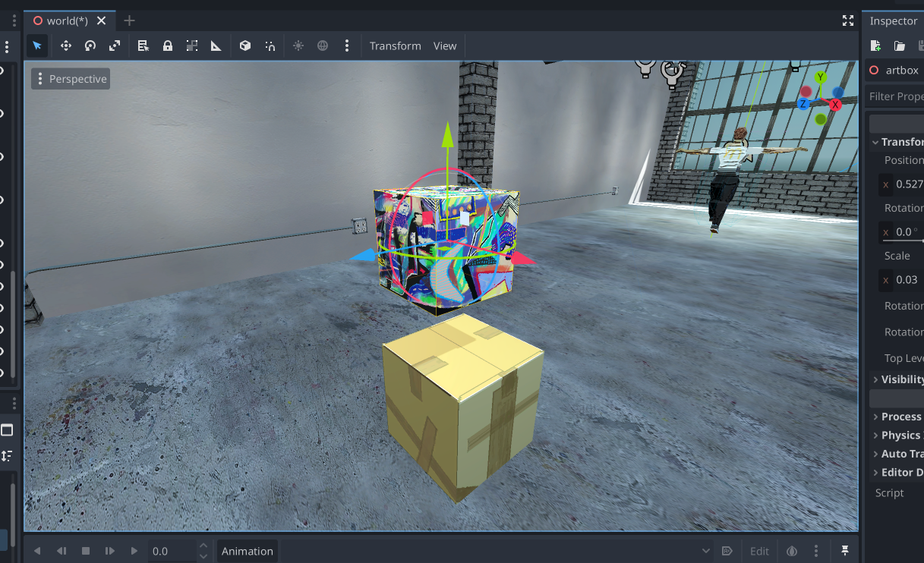
Task: Click the left light bulb gizmo
Action: 645,69
